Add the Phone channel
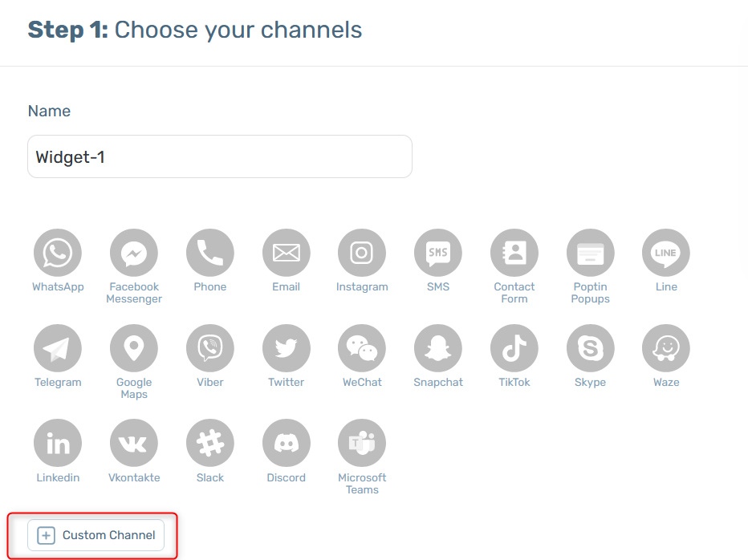Image resolution: width=748 pixels, height=560 pixels. 210,253
